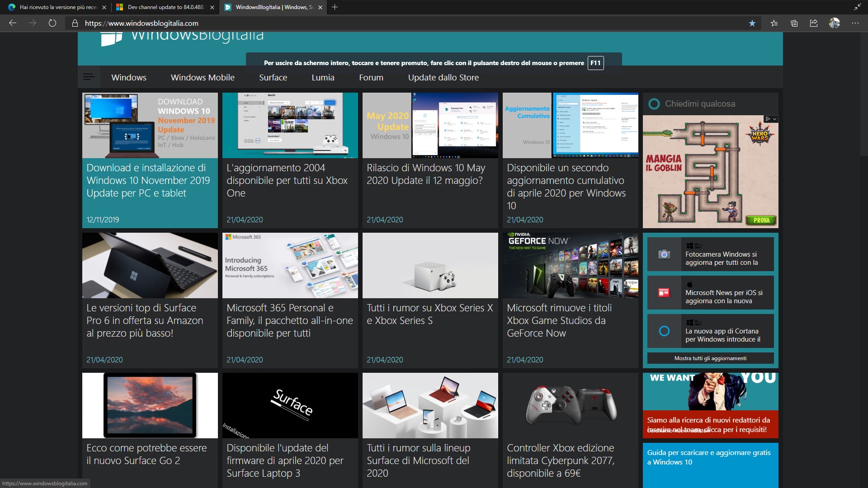Open 'Guida per scaricare e aggiornare gratis' tile
The image size is (868, 488).
(x=710, y=465)
